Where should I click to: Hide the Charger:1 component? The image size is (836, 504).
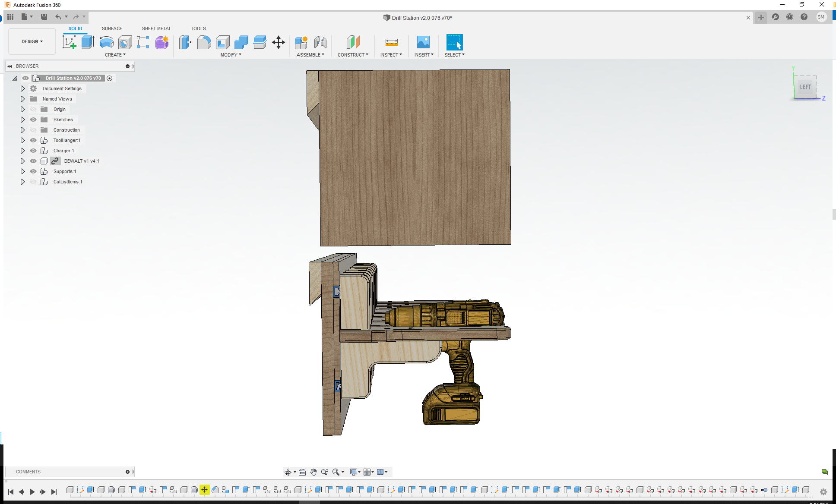tap(33, 151)
